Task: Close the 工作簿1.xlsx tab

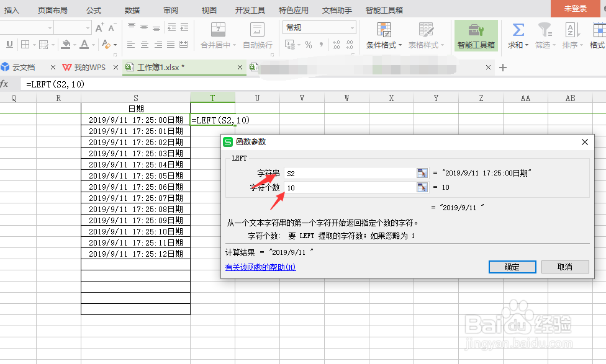Action: pos(240,67)
